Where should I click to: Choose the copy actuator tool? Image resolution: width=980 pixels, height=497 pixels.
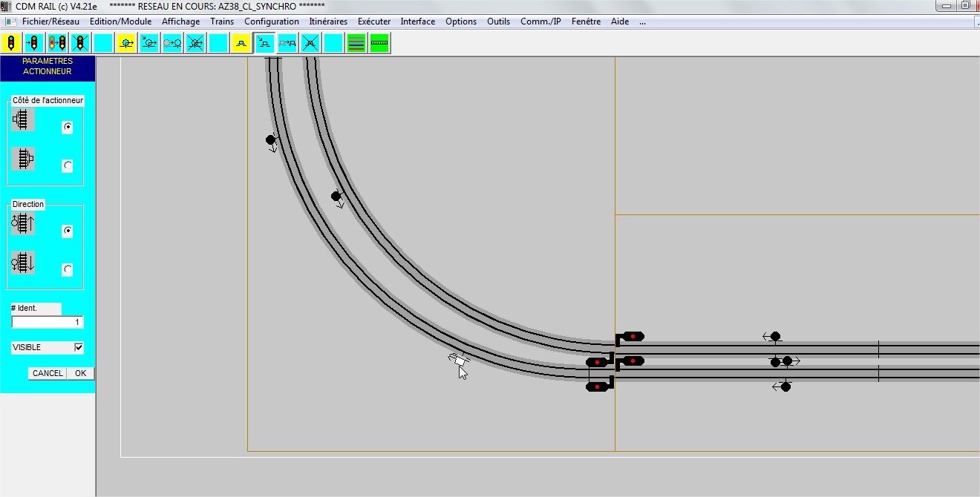(287, 43)
